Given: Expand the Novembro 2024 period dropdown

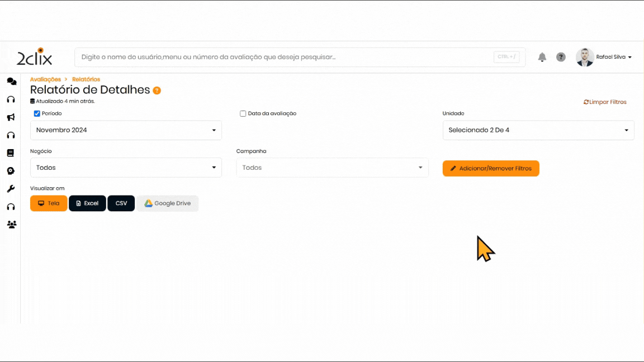Looking at the screenshot, I should click(126, 130).
